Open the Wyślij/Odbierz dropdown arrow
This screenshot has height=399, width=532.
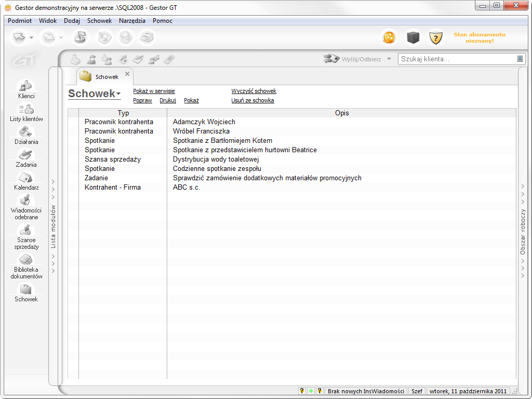pyautogui.click(x=389, y=59)
